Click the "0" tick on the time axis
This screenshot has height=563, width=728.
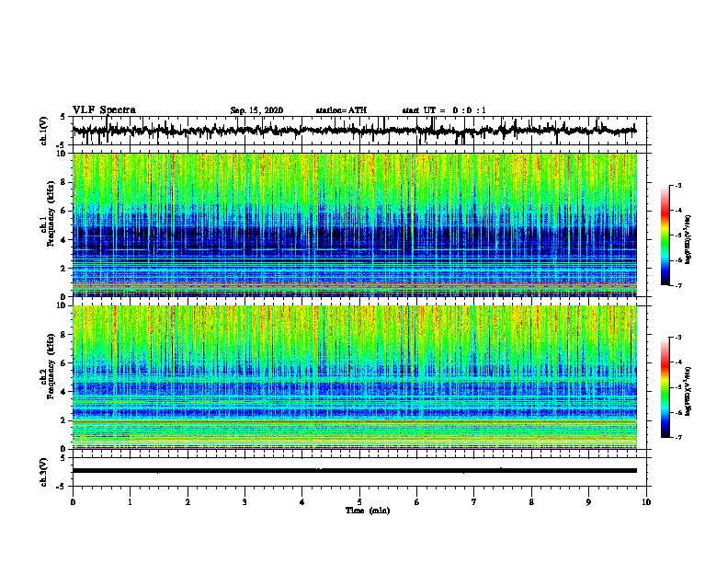(x=73, y=502)
